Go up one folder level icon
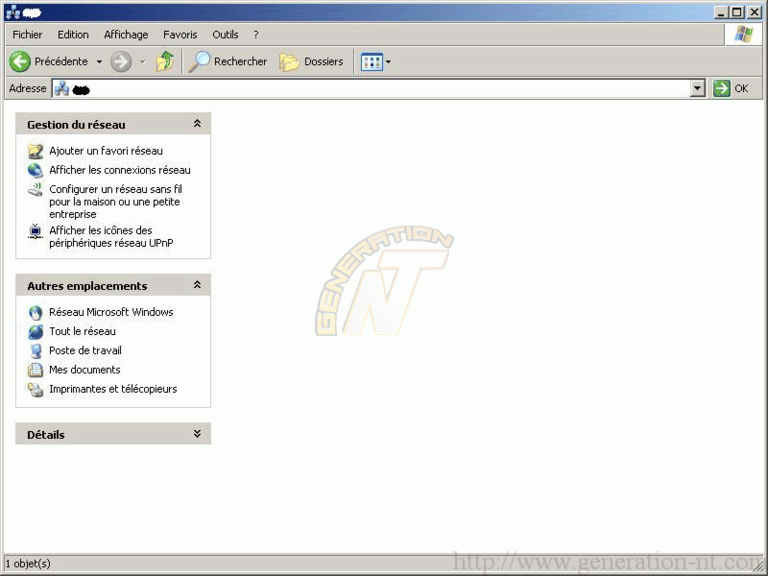The height and width of the screenshot is (576, 768). [x=165, y=62]
